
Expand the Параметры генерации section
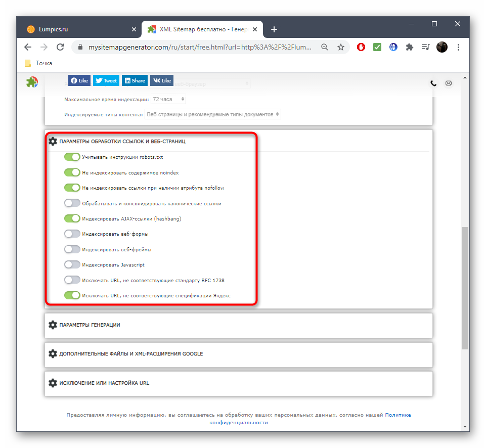click(x=90, y=325)
